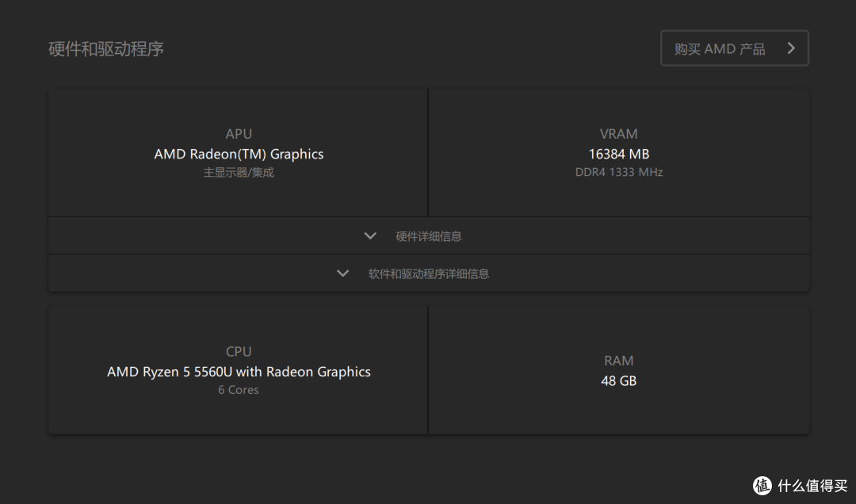Click the AMD Radeon(TM) Graphics name
Screen dimensions: 856x504
point(239,154)
